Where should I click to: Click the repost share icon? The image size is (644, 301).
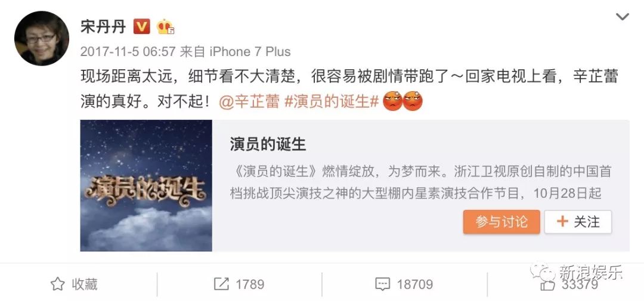[221, 284]
